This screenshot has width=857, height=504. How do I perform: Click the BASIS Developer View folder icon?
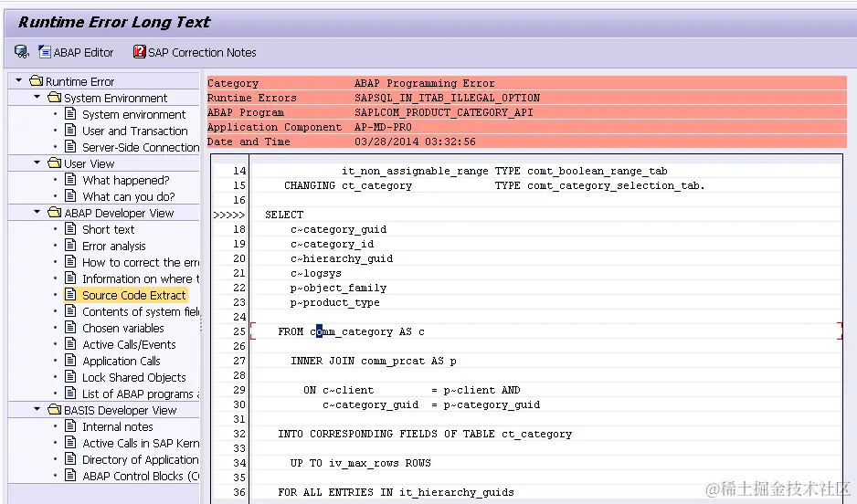coord(55,409)
